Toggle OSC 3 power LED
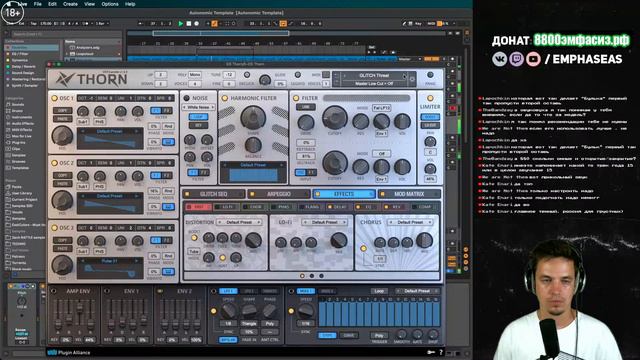 point(54,228)
